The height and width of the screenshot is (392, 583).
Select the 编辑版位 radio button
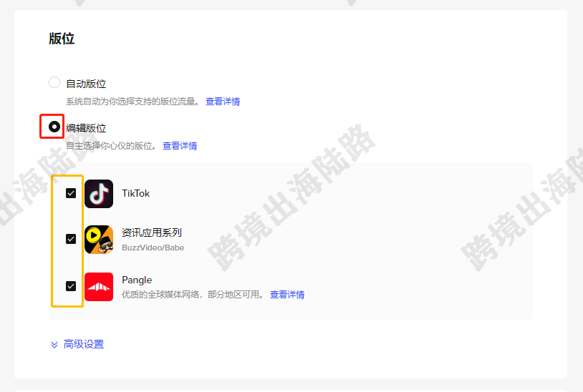point(54,127)
